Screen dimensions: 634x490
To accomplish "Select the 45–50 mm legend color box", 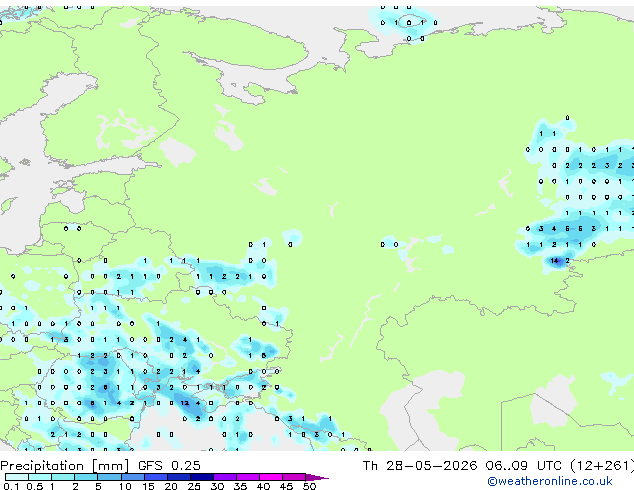I will point(294,477).
